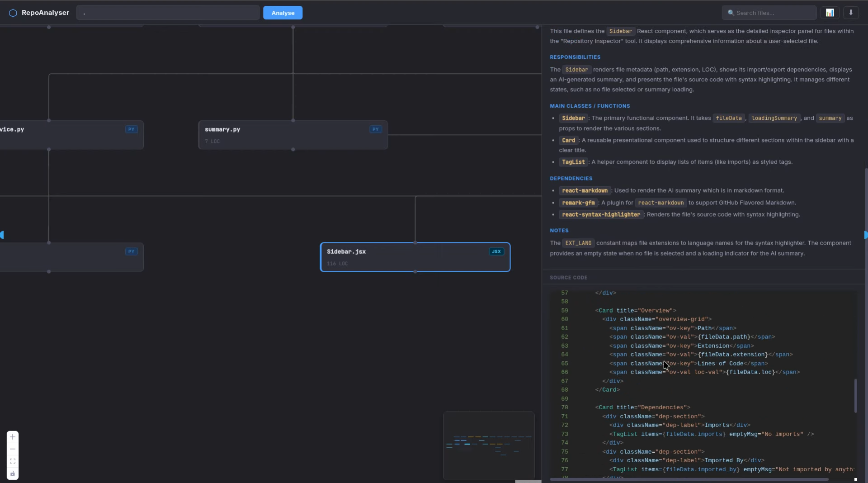The image size is (868, 483).
Task: Focus the Search files box
Action: pyautogui.click(x=769, y=13)
